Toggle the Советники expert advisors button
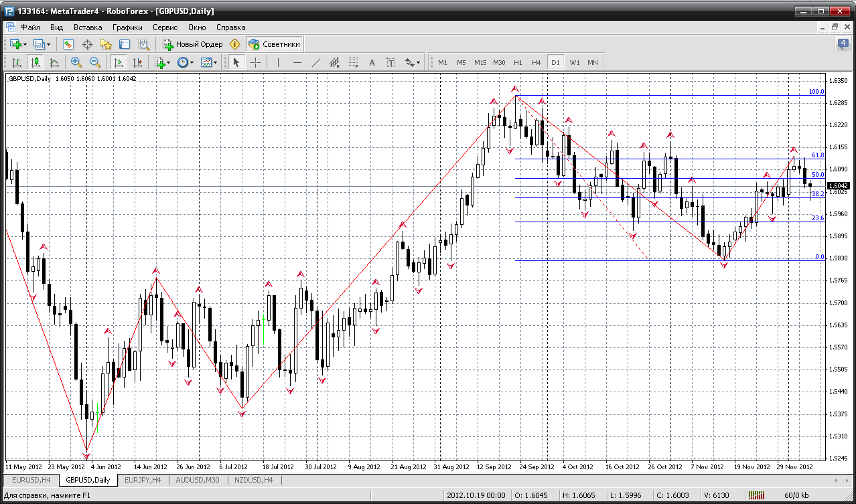Screen dimensions: 856x504 [x=274, y=44]
